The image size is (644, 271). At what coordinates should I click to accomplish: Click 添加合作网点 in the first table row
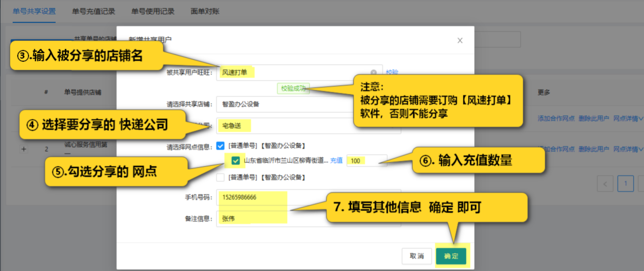tap(556, 119)
